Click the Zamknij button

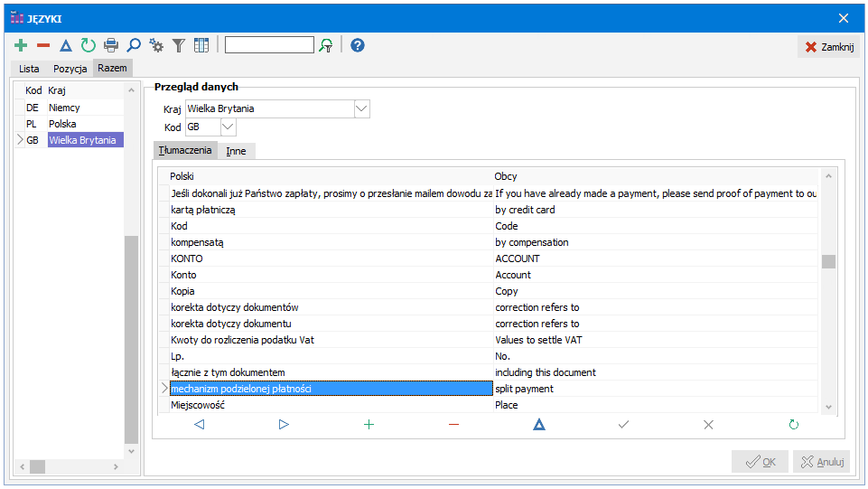[829, 47]
